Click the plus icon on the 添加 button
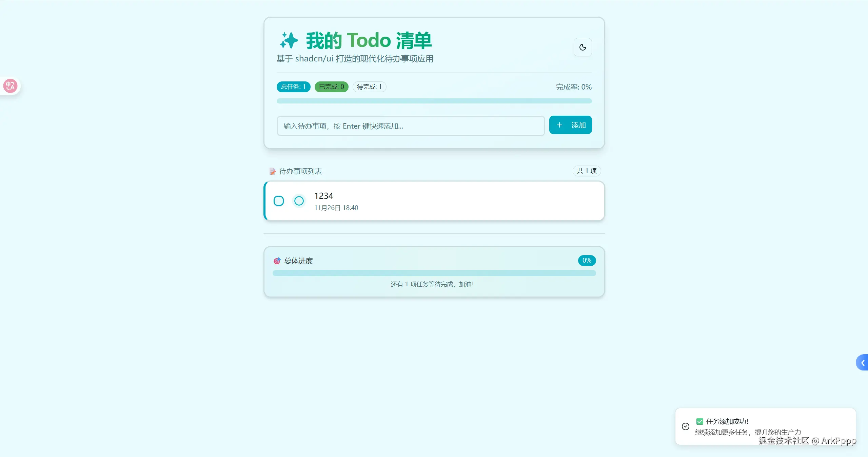Screen dimensions: 868x457 [x=559, y=125]
